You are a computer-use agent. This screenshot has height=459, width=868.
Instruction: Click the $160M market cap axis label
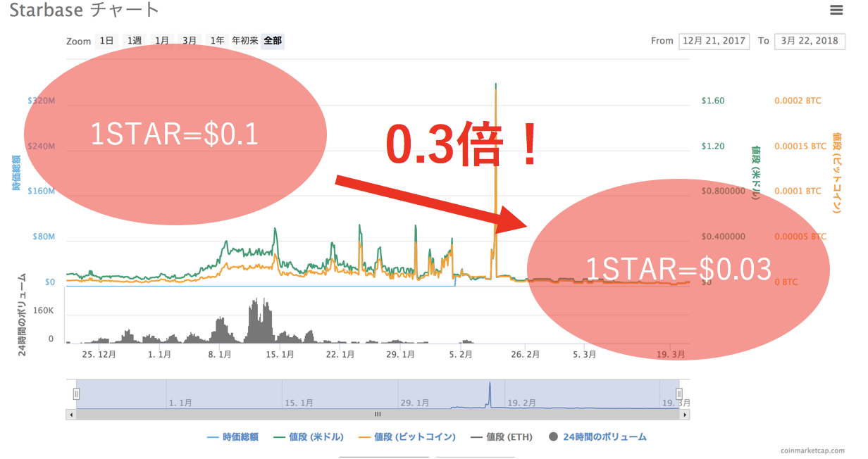pyautogui.click(x=41, y=191)
